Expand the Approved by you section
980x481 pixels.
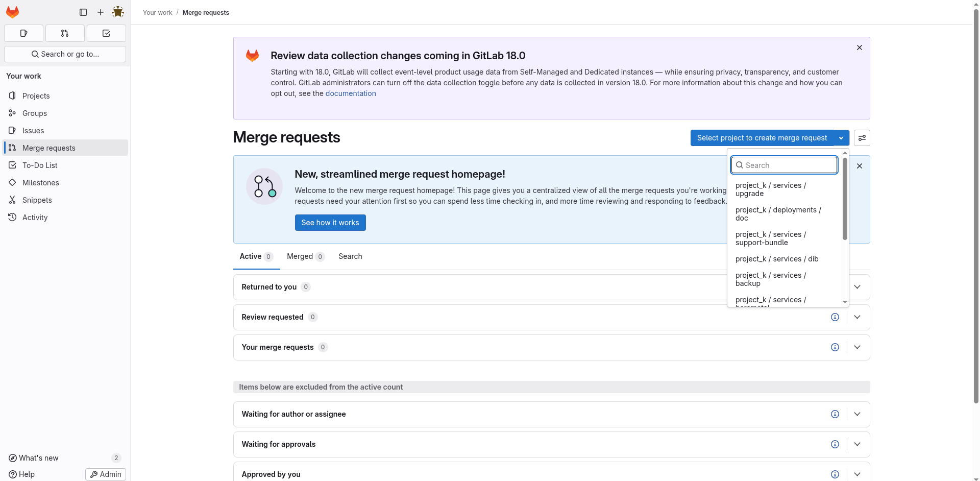point(857,474)
